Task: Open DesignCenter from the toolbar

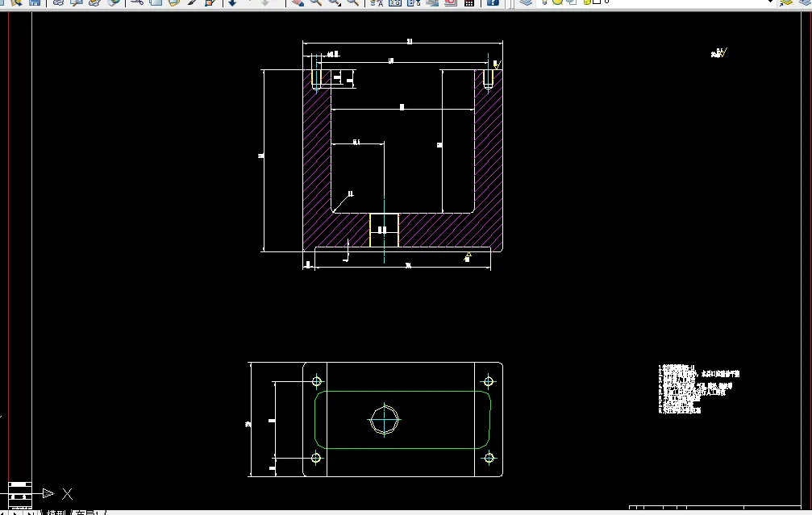Action: [x=395, y=2]
